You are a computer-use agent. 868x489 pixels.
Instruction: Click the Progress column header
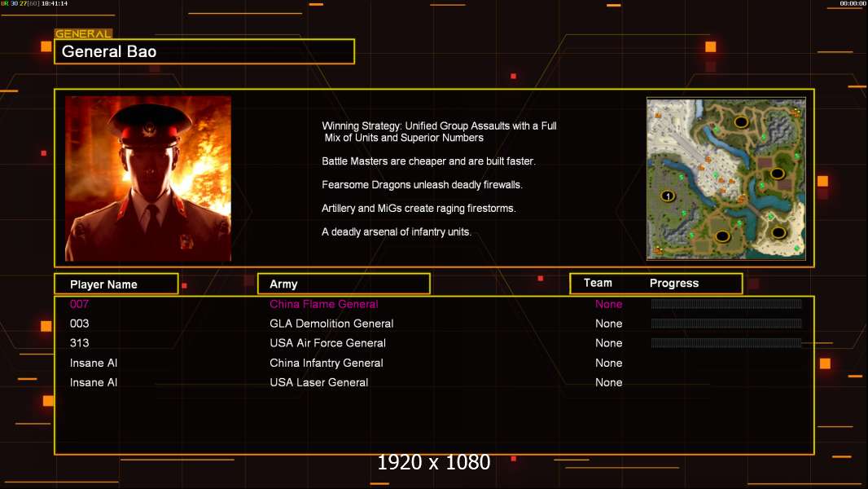[673, 283]
